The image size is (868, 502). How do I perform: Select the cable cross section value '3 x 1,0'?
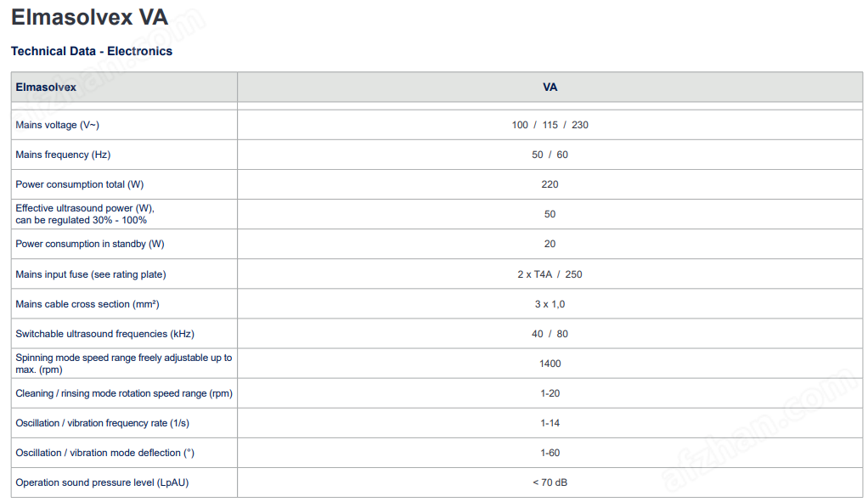coord(550,304)
